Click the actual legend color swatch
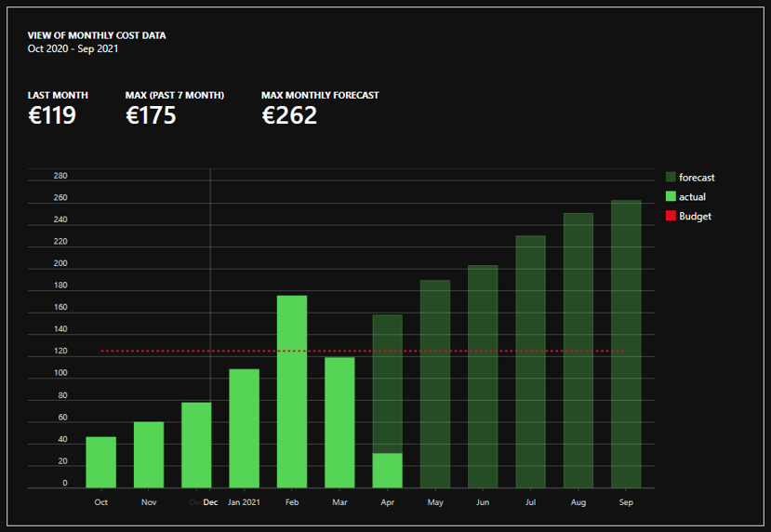771x532 pixels. pyautogui.click(x=671, y=197)
